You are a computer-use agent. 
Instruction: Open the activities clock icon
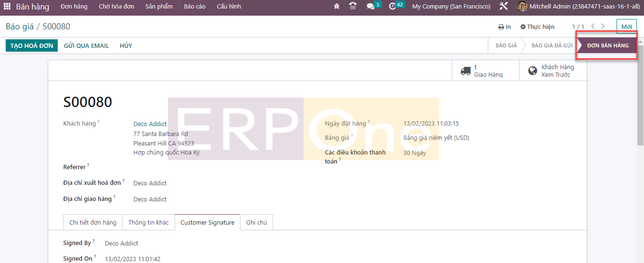coord(392,7)
